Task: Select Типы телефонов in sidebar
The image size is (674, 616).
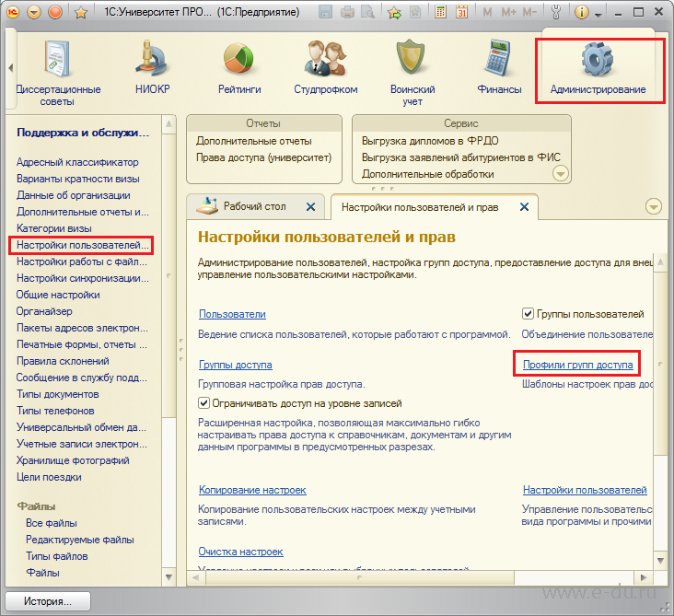Action: [x=55, y=411]
